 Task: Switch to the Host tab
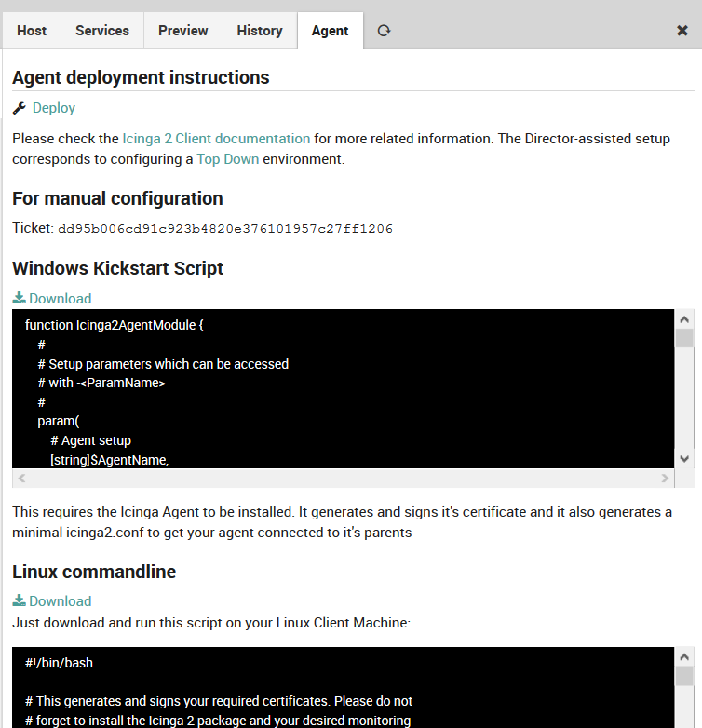(32, 31)
